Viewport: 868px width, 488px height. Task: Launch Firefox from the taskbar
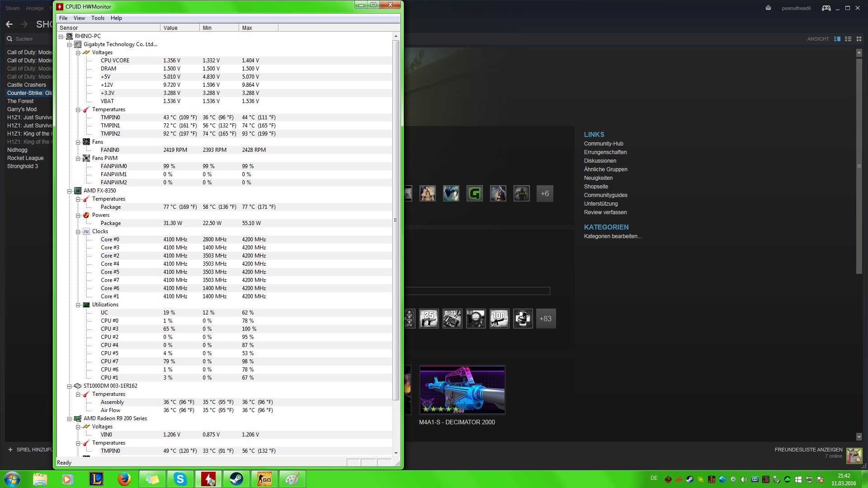pos(124,479)
